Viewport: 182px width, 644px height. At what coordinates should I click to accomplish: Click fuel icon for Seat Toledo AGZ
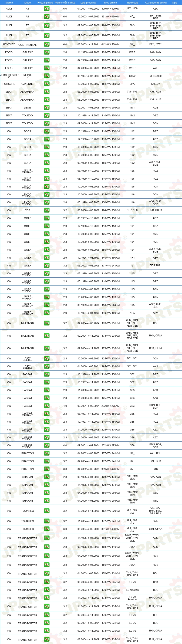tap(47, 115)
